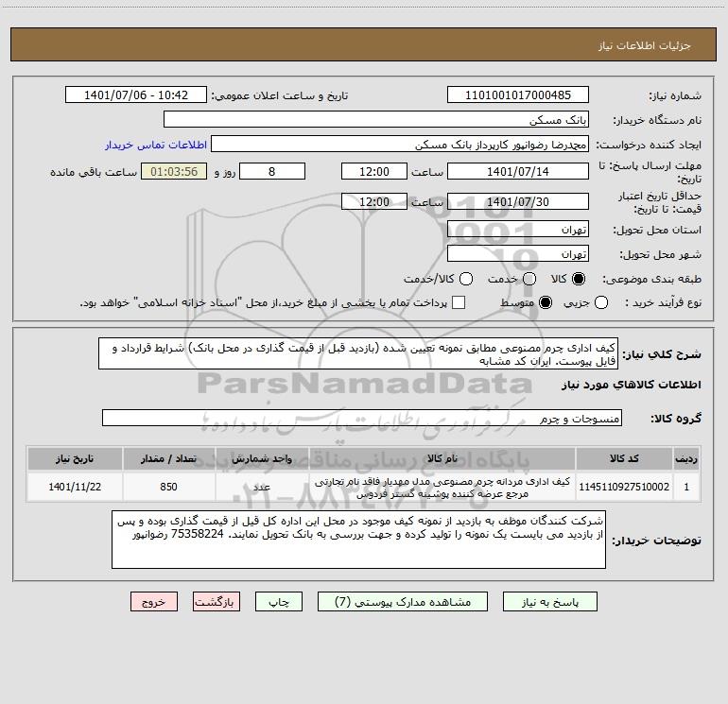Click the delivery province field تهران
Screen dimensions: 728x704
coord(518,230)
